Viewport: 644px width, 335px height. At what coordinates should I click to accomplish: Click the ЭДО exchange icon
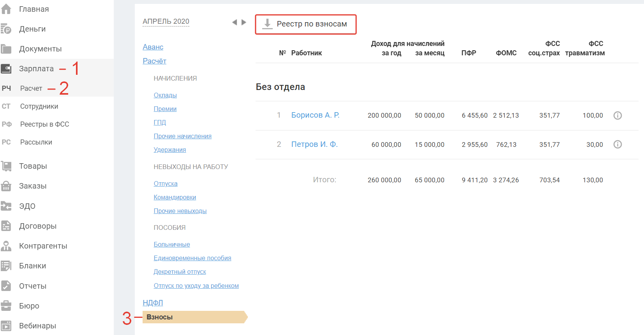point(6,206)
